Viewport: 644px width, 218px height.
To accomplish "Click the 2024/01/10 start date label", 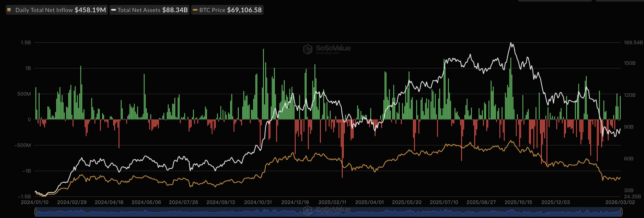I will click(35, 202).
